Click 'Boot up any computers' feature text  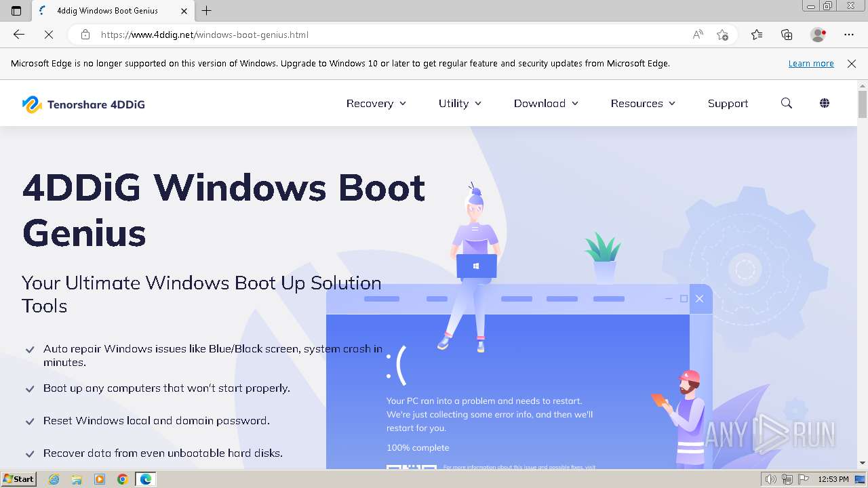167,388
